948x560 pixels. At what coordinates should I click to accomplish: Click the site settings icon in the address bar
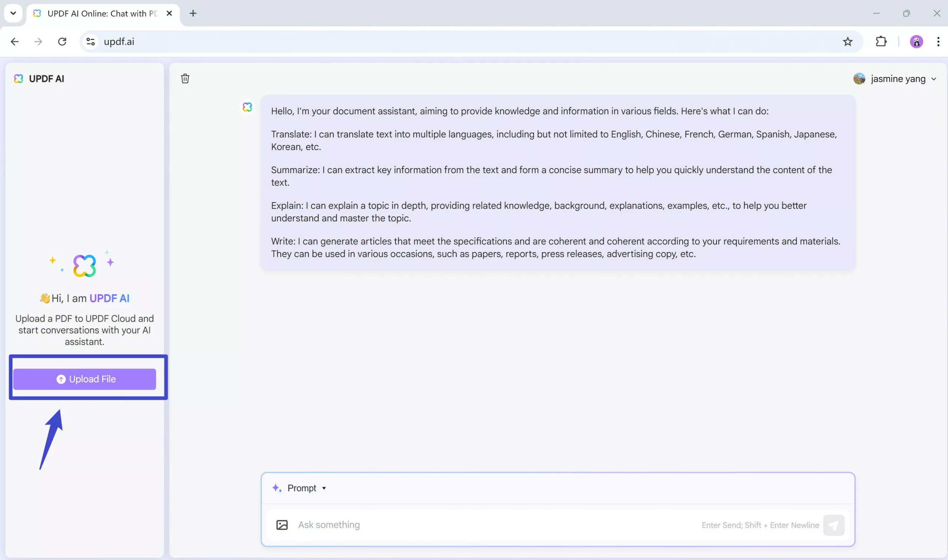pyautogui.click(x=90, y=41)
